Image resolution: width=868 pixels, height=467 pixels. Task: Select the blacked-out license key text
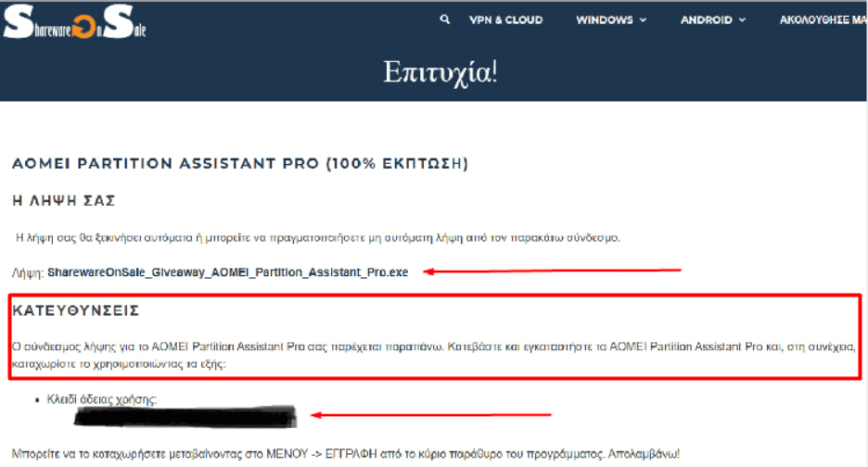click(x=185, y=417)
